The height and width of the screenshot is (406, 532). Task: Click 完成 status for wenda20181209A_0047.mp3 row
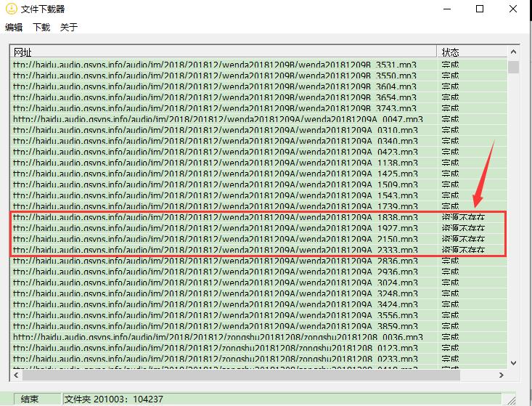click(450, 119)
